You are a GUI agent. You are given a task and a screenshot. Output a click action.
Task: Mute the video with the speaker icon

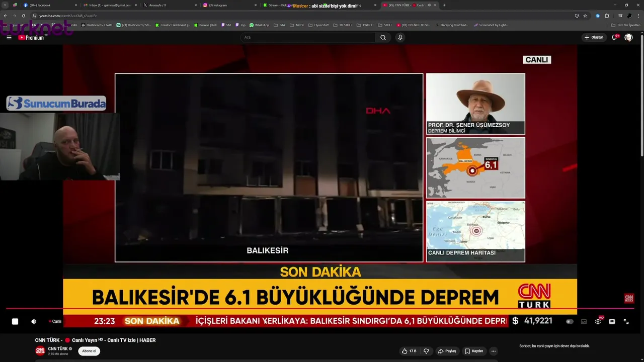(x=34, y=321)
